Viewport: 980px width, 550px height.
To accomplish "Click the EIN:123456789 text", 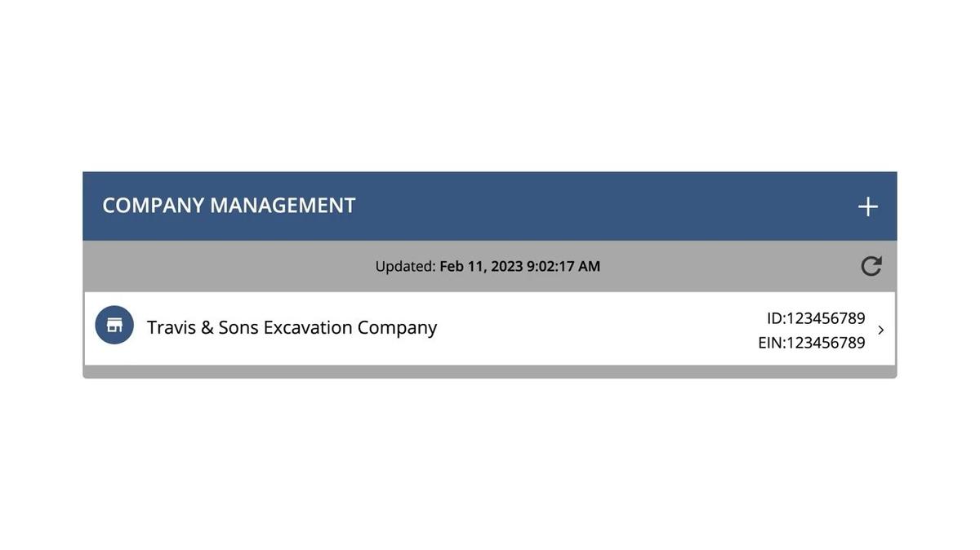I will pyautogui.click(x=811, y=343).
